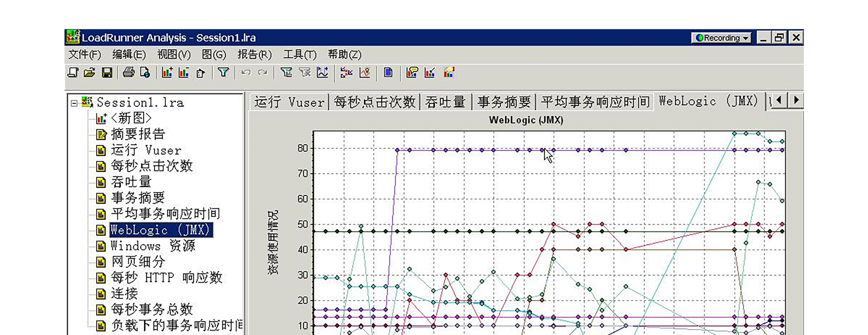The image size is (868, 335).
Task: Open the 工具(T) menu
Action: (299, 55)
